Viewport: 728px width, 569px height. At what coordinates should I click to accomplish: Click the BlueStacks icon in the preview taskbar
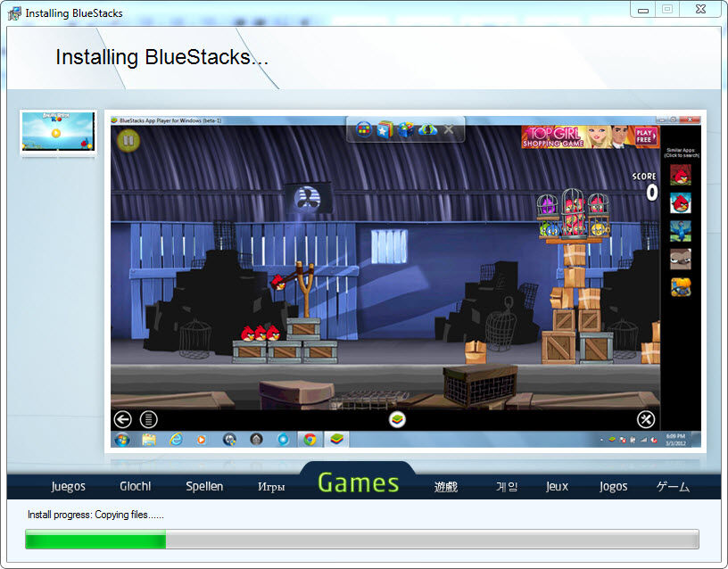(336, 439)
